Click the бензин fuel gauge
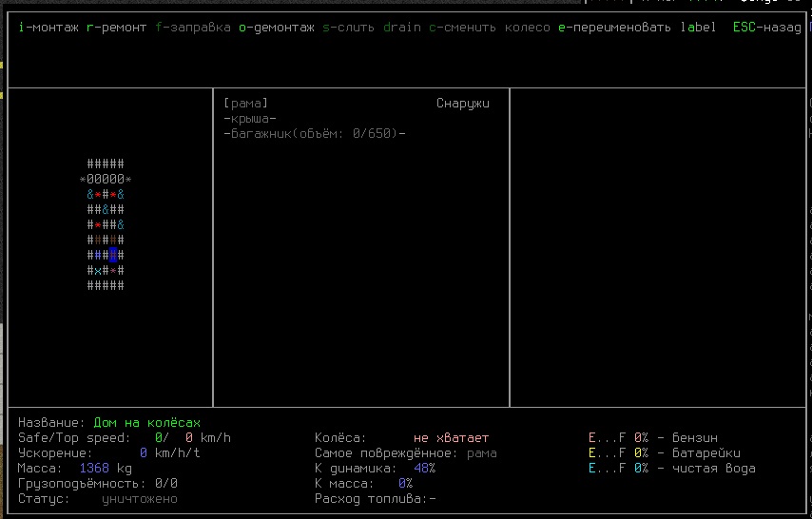The height and width of the screenshot is (519, 812). [x=653, y=437]
